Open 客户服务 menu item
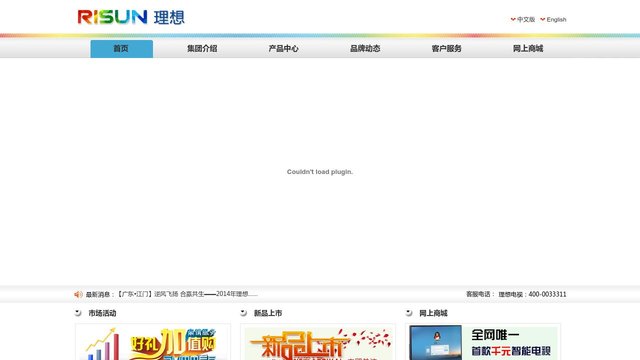This screenshot has height=360, width=640. click(447, 49)
